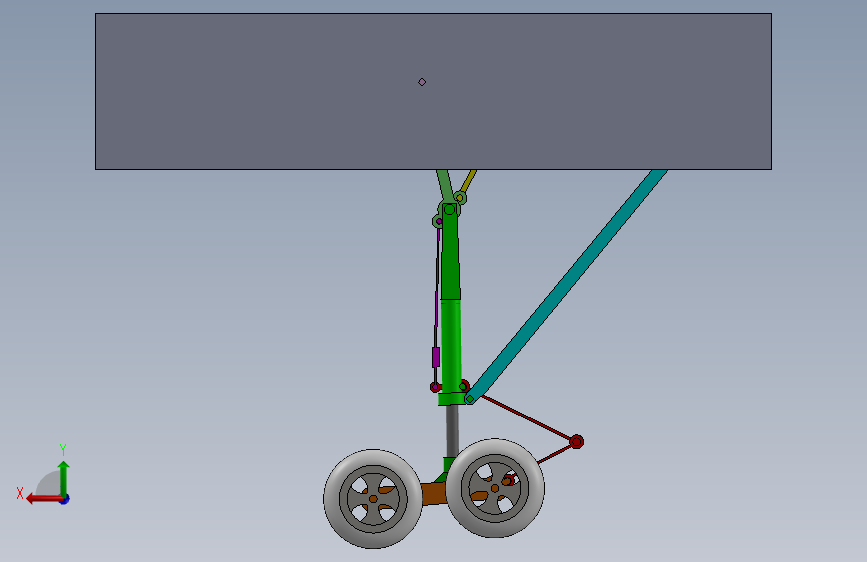The height and width of the screenshot is (562, 867).
Task: Select the right wheel's center hub
Action: pyautogui.click(x=495, y=488)
